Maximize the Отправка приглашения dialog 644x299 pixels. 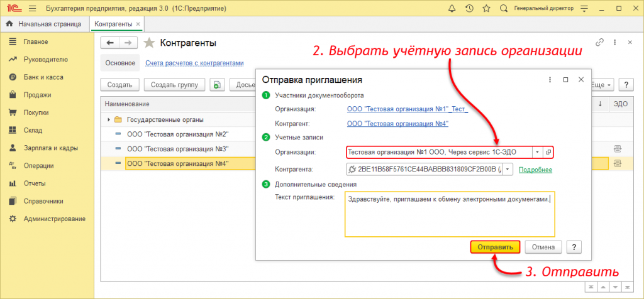click(x=565, y=80)
